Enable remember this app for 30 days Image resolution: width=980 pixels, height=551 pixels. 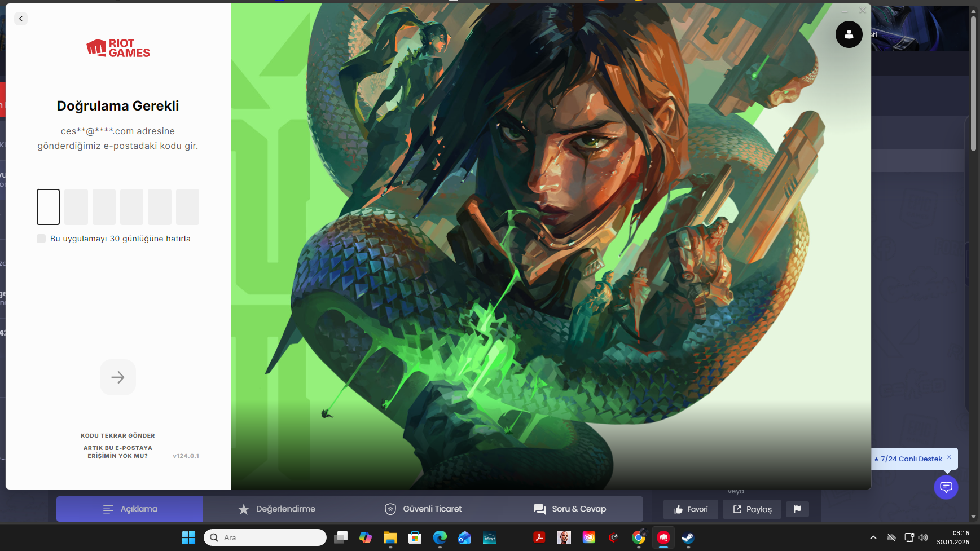click(x=41, y=239)
